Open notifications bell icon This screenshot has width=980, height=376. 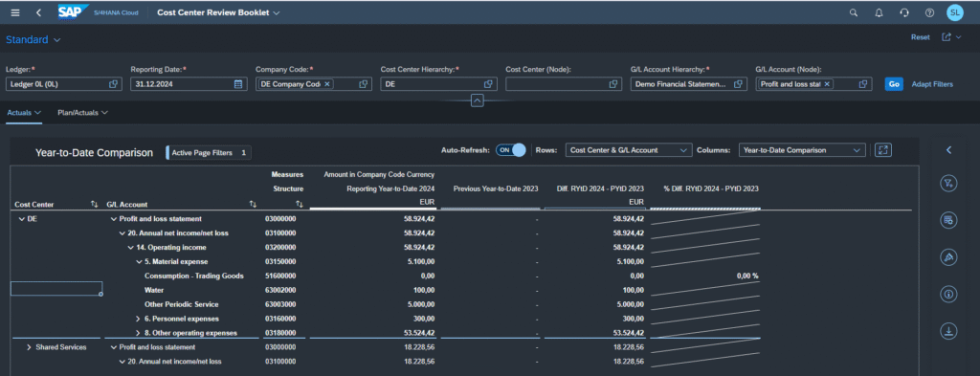point(880,12)
